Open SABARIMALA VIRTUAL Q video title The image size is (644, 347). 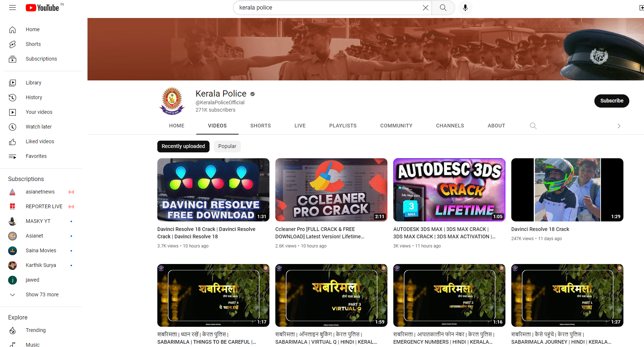coord(326,338)
